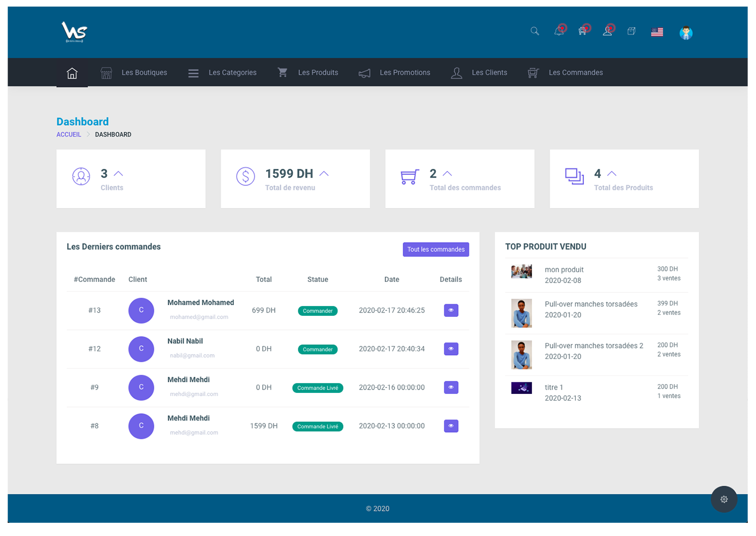The width and height of the screenshot is (756, 536).
Task: Click the ACCUEIL breadcrumb link
Action: pos(69,134)
